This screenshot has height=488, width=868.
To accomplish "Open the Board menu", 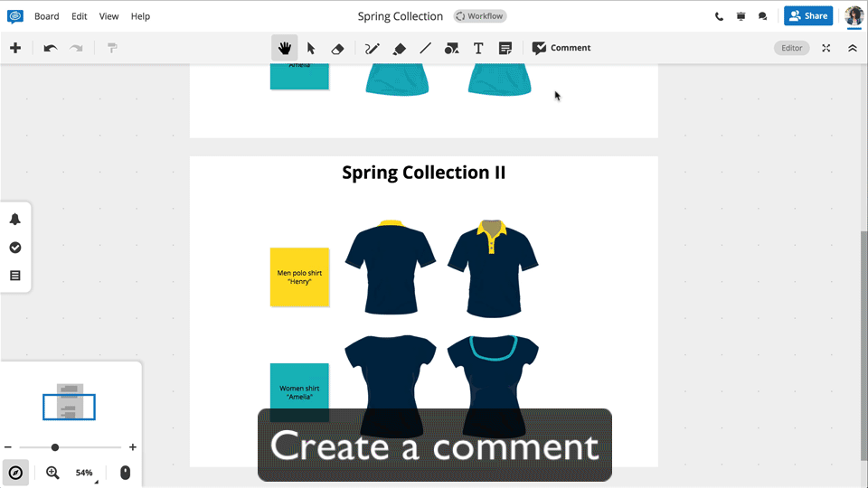I will pos(46,16).
